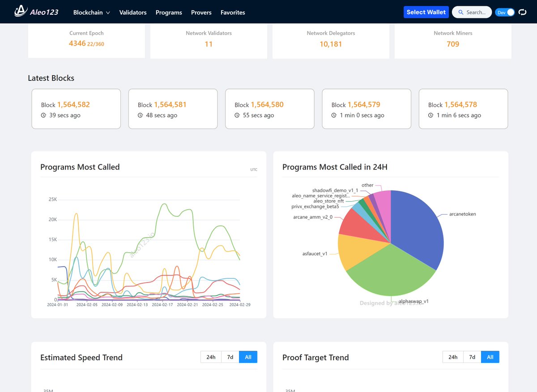Select 7d on Estimated Speed Trend
Screen dimensions: 537x392
click(x=230, y=357)
